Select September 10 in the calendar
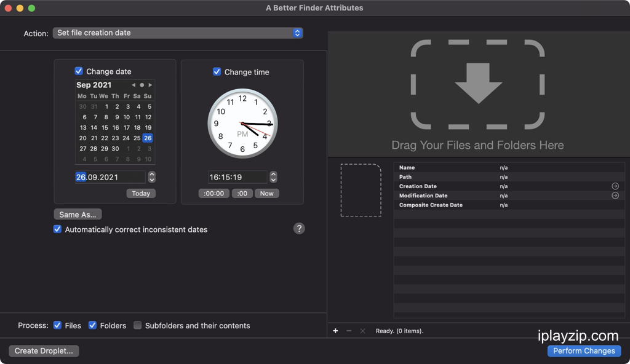 126,117
